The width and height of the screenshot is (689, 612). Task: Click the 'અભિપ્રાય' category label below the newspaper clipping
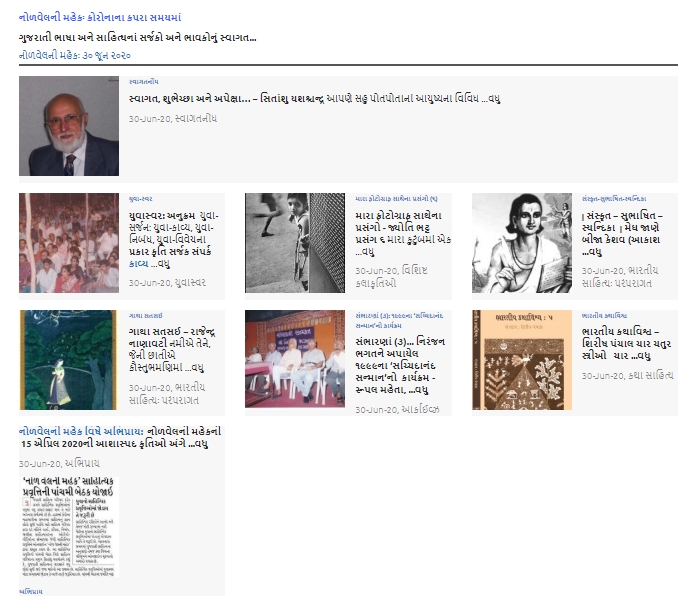click(x=31, y=591)
